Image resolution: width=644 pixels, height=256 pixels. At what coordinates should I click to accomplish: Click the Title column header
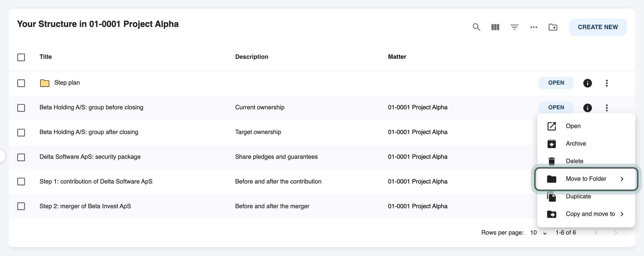click(x=46, y=57)
